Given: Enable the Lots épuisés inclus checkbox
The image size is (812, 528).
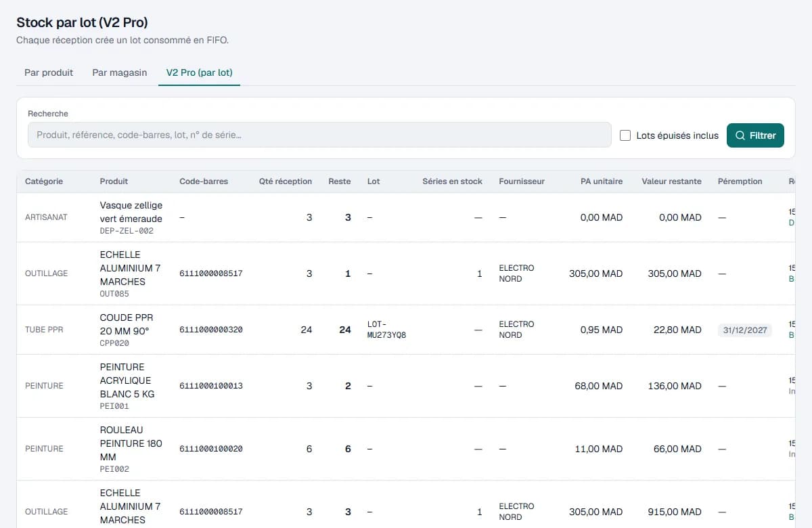Looking at the screenshot, I should pos(625,135).
